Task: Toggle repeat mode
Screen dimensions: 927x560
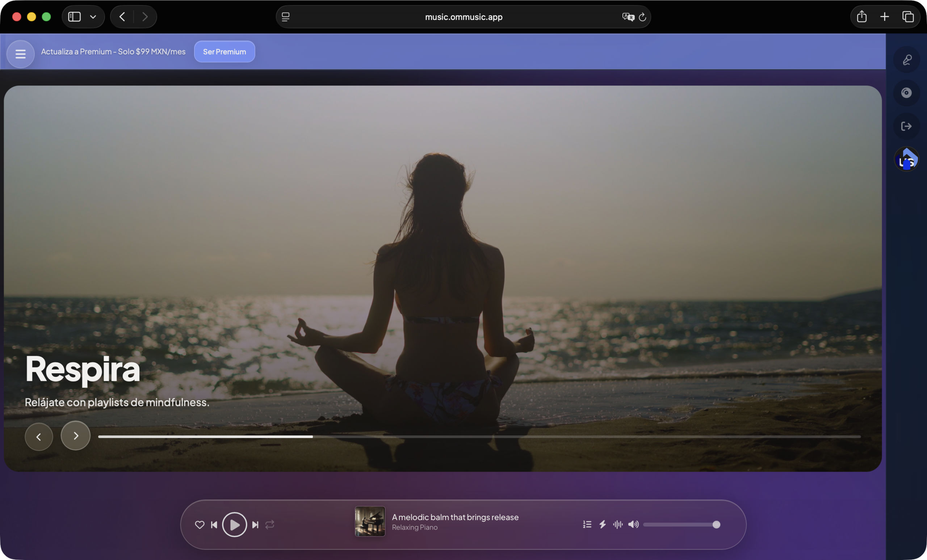Action: coord(270,525)
